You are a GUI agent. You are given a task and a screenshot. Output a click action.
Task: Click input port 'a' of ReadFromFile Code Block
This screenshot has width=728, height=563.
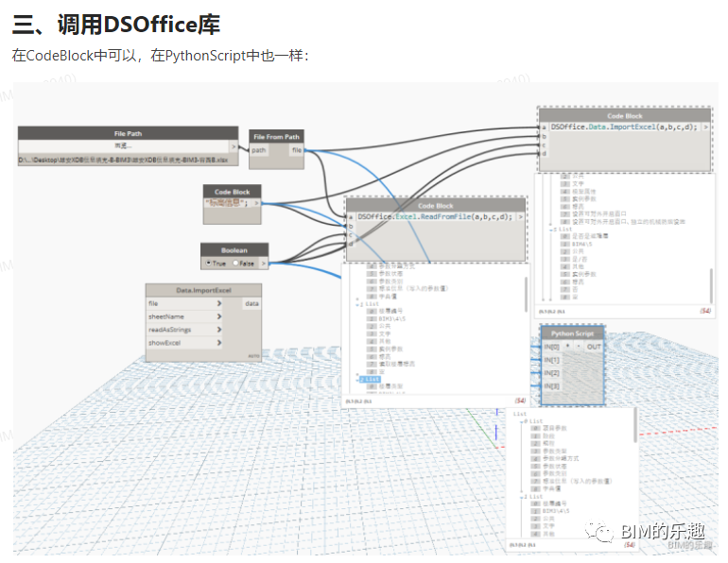[x=351, y=217]
